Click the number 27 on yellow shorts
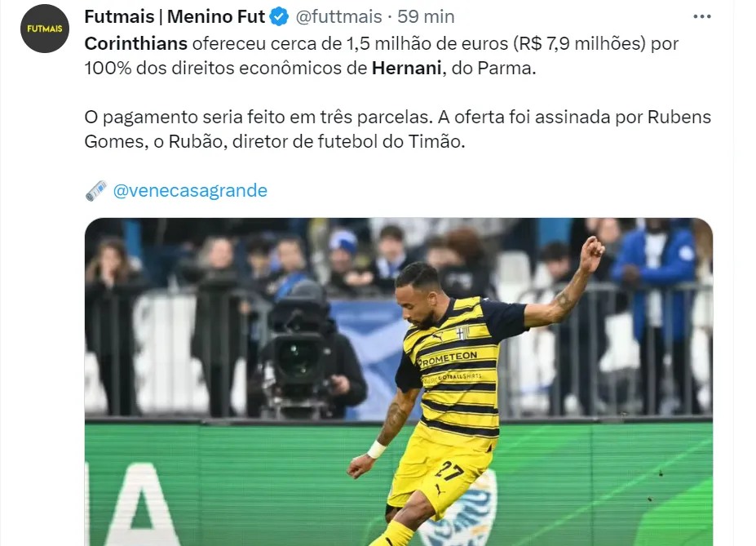756x546 pixels. click(x=449, y=471)
